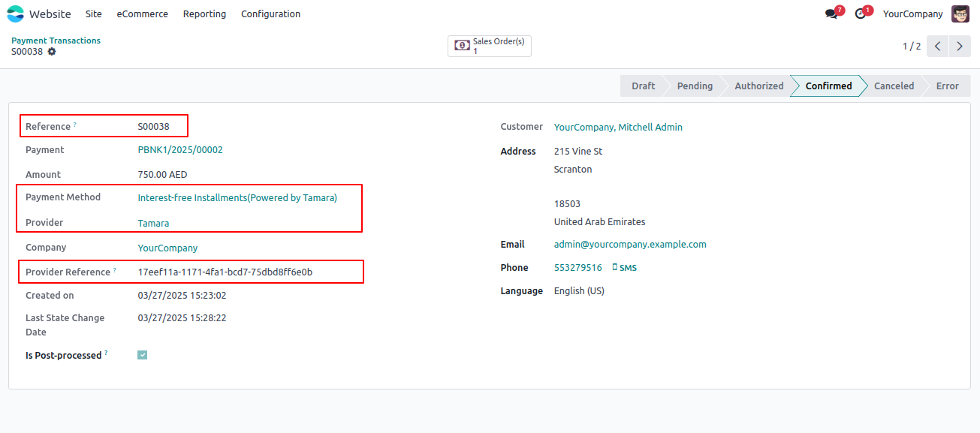
Task: Click the Reference field help question mark
Action: pyautogui.click(x=75, y=125)
